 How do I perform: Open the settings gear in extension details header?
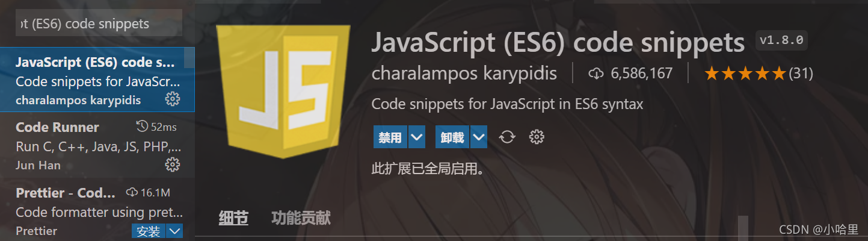click(x=536, y=137)
